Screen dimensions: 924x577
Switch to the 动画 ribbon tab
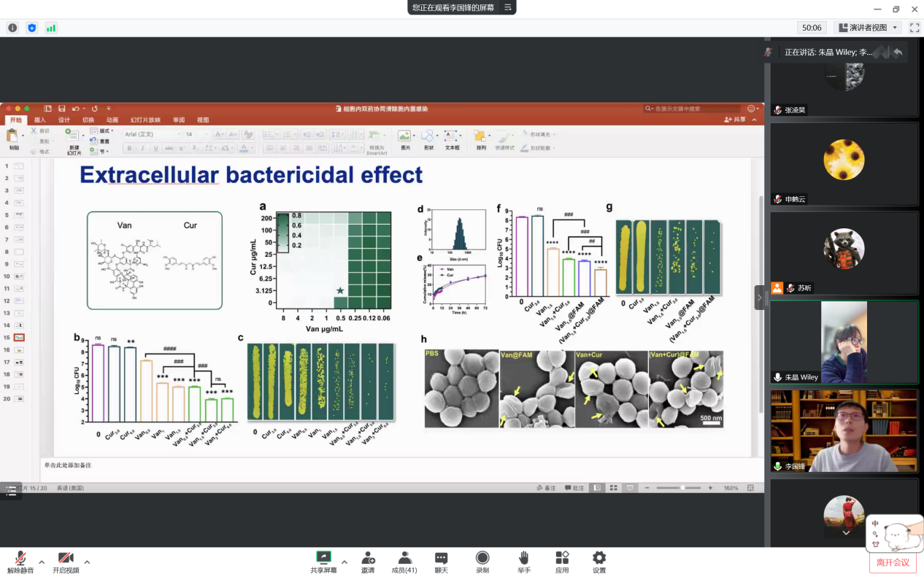pos(112,120)
